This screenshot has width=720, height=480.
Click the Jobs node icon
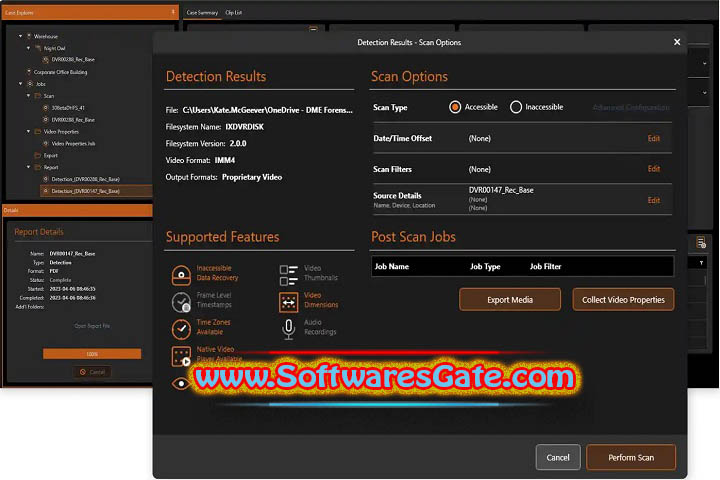coord(30,84)
